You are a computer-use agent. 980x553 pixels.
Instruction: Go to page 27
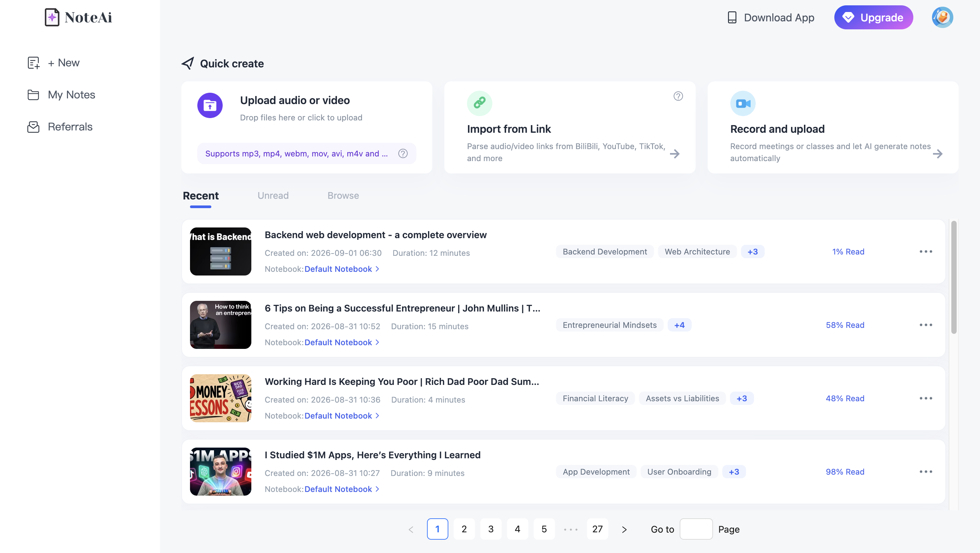pyautogui.click(x=597, y=529)
